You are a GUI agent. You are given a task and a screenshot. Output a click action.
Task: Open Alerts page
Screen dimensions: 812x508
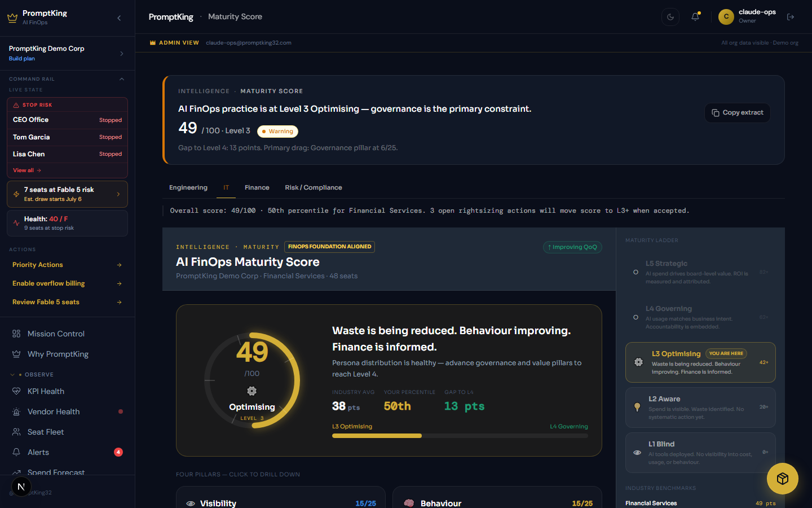[67, 452]
